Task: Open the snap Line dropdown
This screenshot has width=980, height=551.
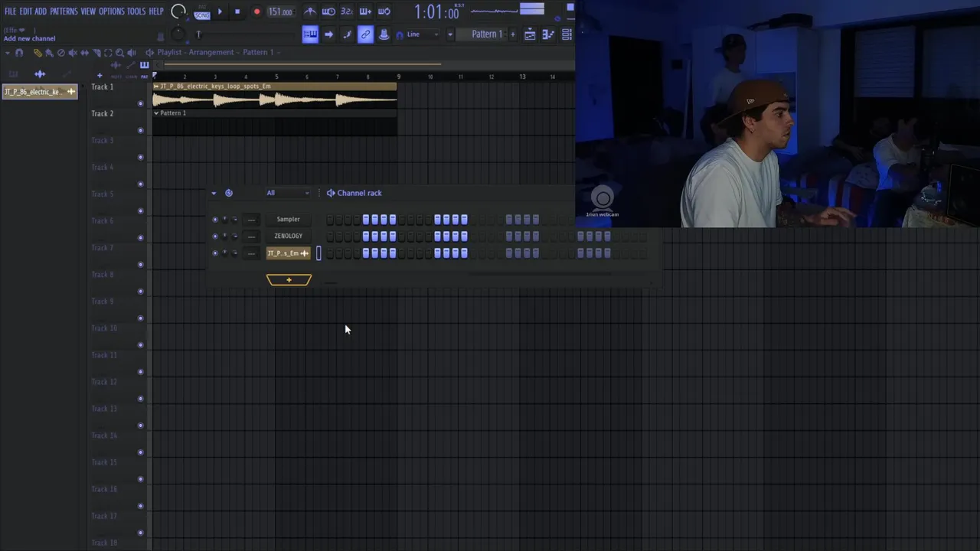Action: pos(423,34)
